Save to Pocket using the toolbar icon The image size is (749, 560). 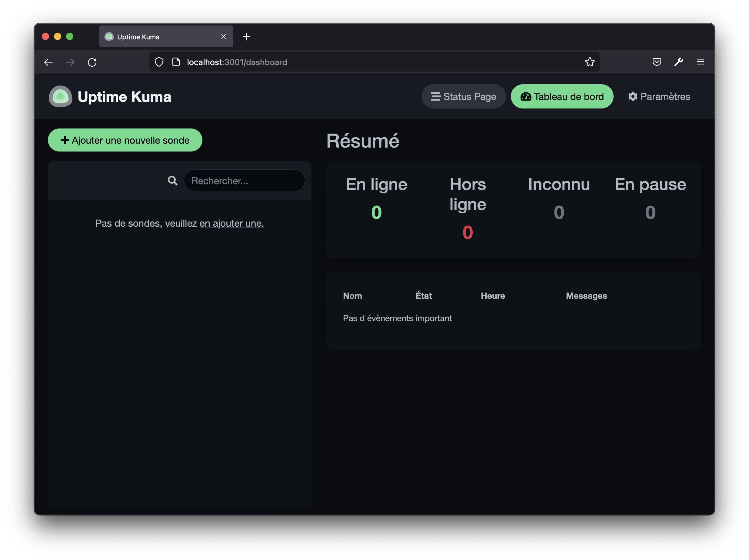point(657,62)
